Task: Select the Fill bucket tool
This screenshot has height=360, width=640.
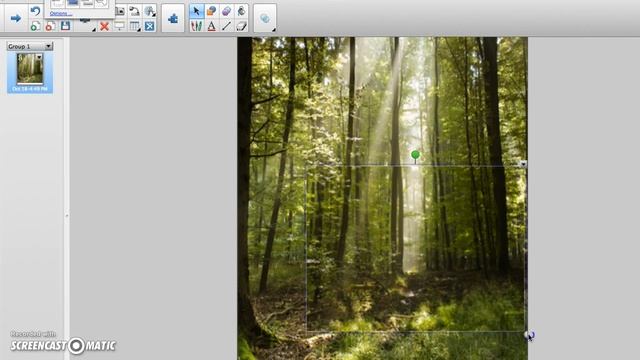Action: point(242,11)
